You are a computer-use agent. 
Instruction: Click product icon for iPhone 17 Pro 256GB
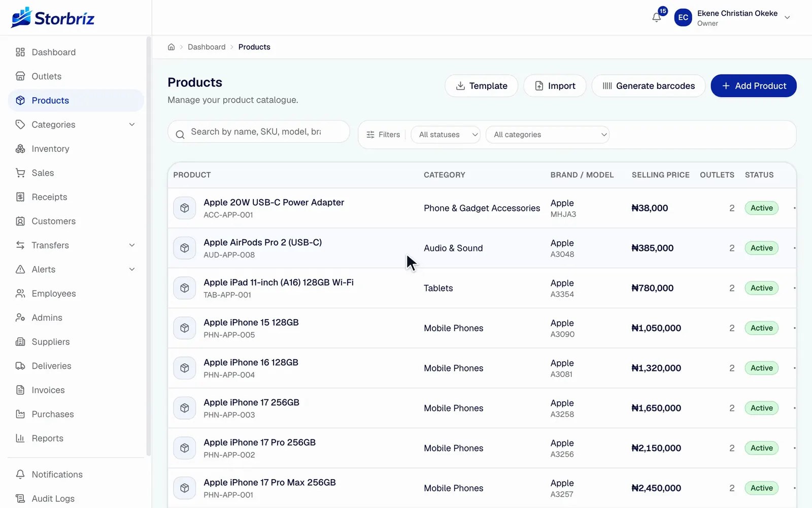[185, 448]
